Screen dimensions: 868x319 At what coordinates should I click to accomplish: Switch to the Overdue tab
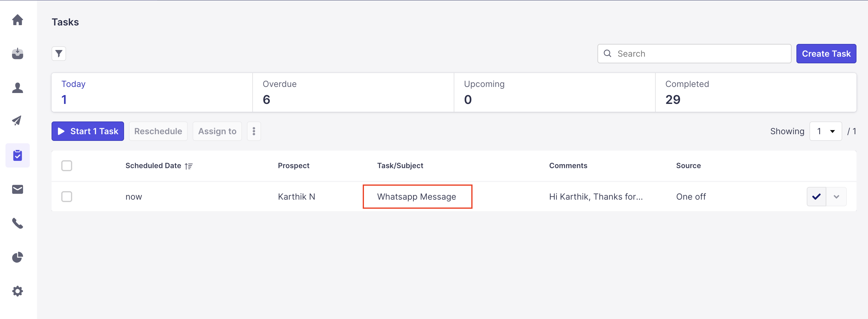353,92
